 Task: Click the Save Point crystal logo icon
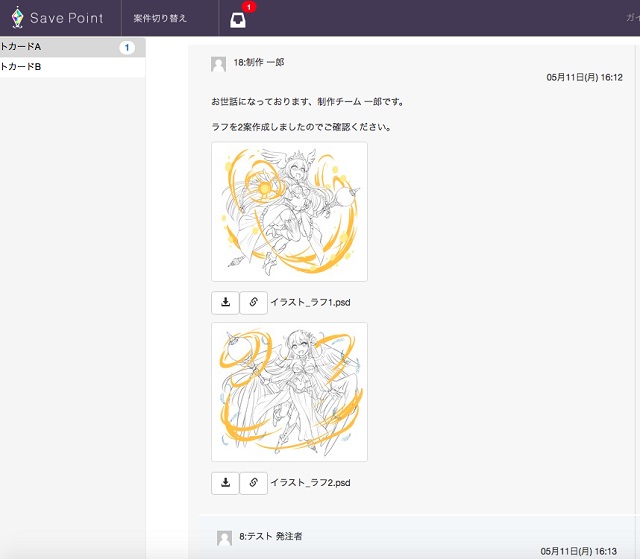pyautogui.click(x=17, y=18)
